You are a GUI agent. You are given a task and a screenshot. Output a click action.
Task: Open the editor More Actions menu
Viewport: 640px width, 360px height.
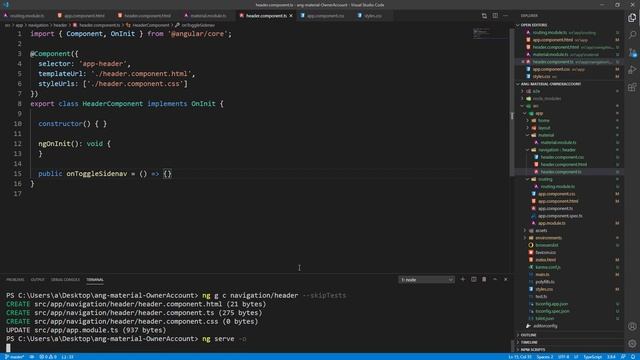point(505,16)
